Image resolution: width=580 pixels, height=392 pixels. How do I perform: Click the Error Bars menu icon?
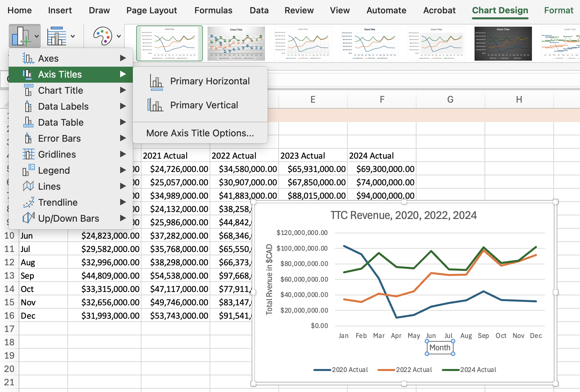29,138
